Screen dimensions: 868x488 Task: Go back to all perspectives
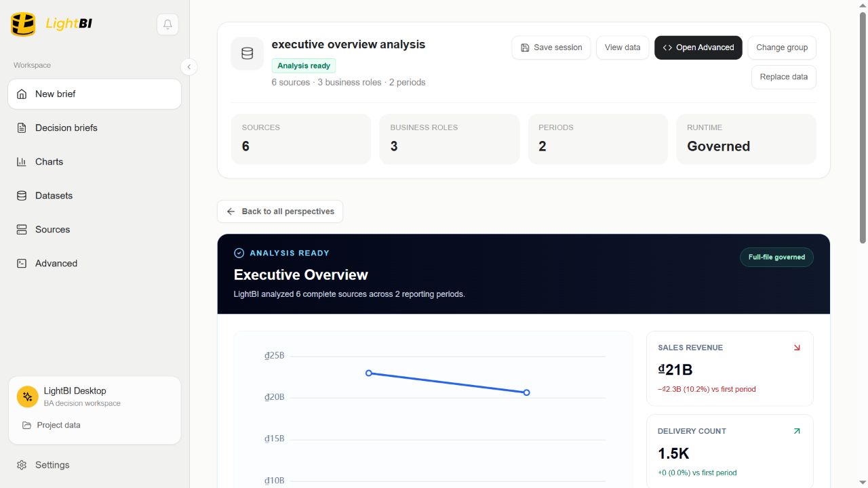[280, 211]
